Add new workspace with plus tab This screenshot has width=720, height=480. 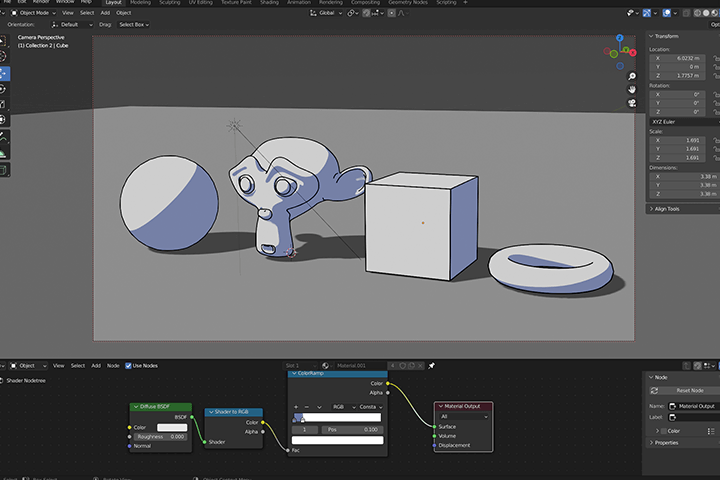point(465,2)
